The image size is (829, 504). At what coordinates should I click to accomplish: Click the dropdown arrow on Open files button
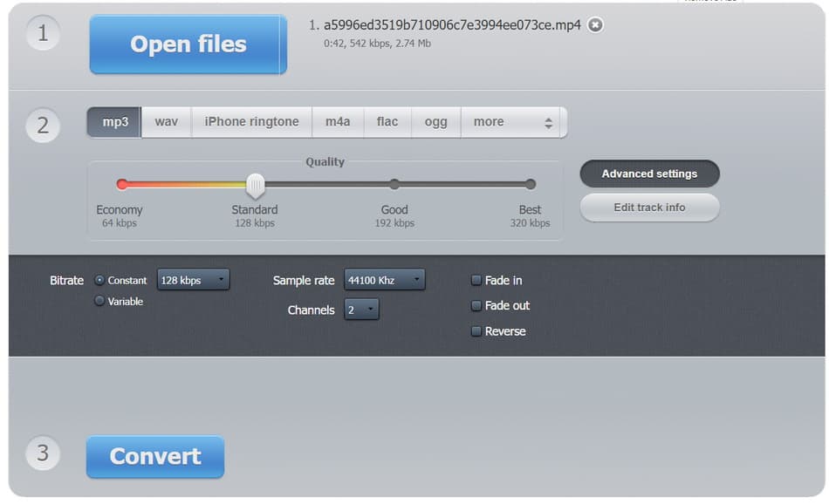coord(282,44)
